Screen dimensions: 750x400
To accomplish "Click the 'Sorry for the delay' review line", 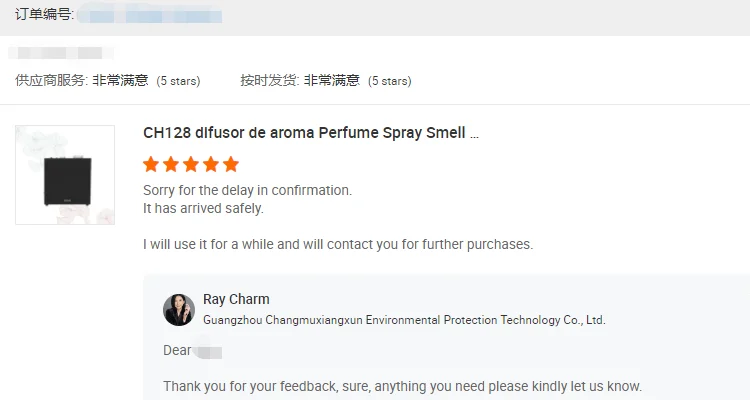I will pos(247,190).
